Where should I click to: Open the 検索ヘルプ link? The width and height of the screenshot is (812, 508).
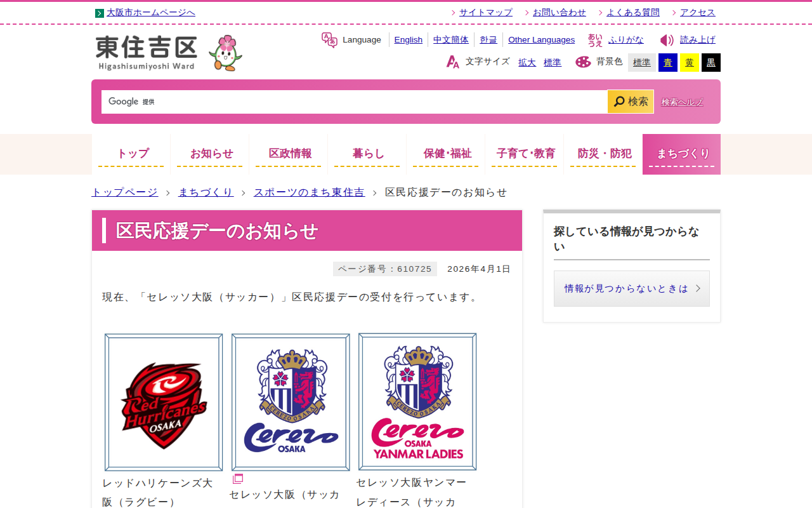coord(682,102)
